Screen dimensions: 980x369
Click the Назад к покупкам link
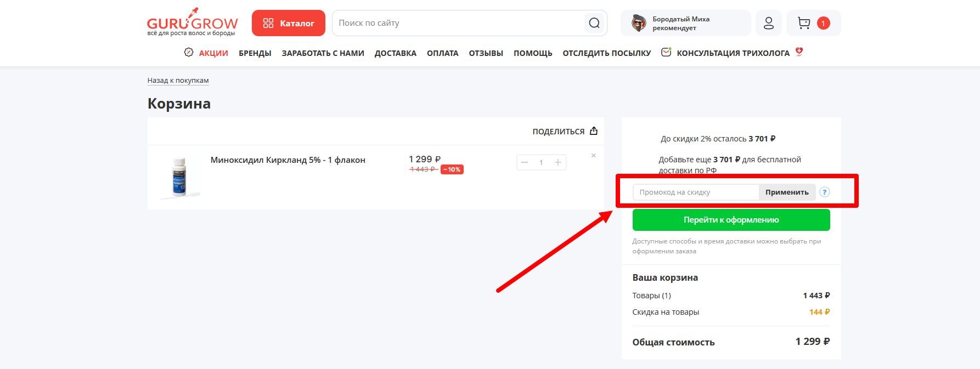coord(178,80)
